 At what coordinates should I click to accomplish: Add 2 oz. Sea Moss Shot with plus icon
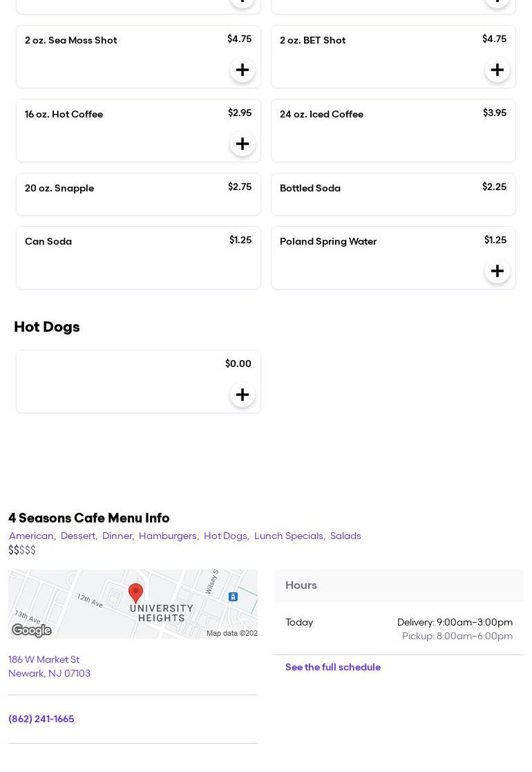coord(242,70)
